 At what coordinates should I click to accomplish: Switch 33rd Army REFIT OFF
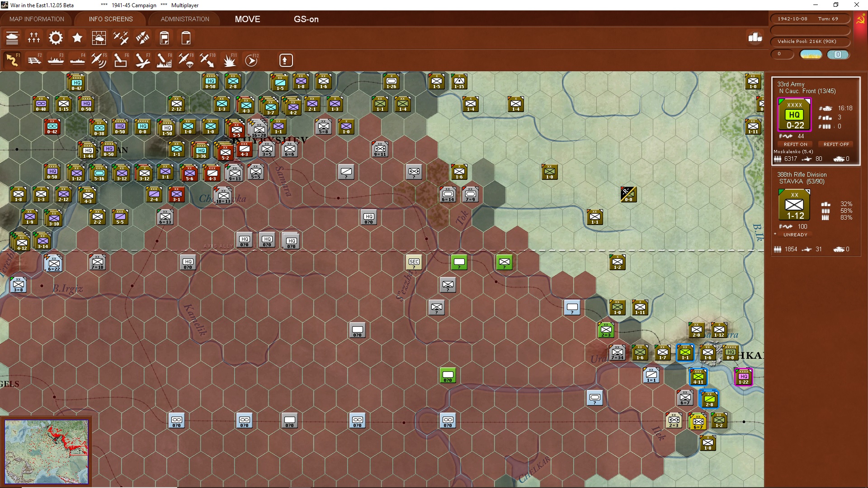pyautogui.click(x=836, y=144)
